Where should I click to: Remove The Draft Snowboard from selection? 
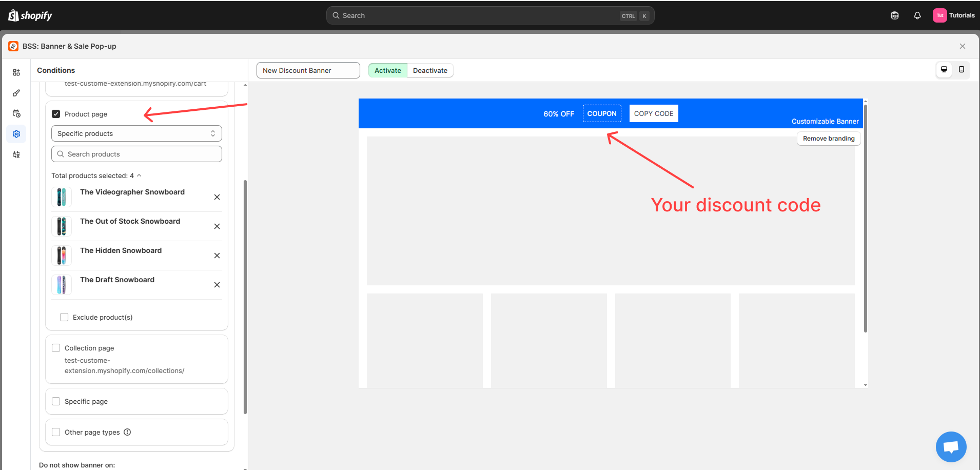pyautogui.click(x=217, y=285)
